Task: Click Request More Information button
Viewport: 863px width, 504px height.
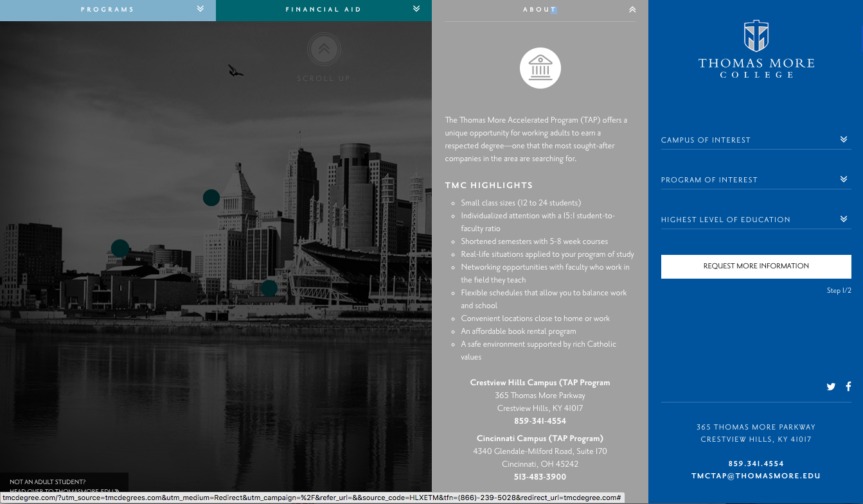Action: pyautogui.click(x=756, y=266)
